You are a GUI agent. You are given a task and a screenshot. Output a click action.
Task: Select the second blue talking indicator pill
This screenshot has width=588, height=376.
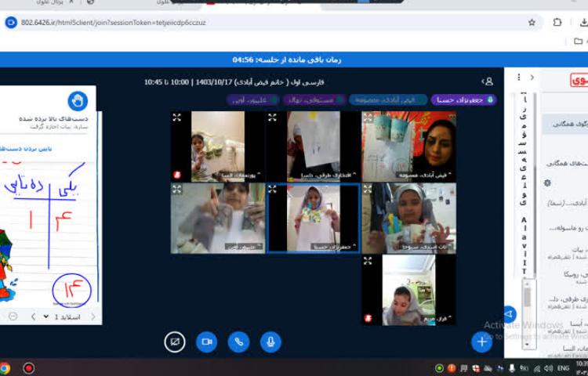388,100
